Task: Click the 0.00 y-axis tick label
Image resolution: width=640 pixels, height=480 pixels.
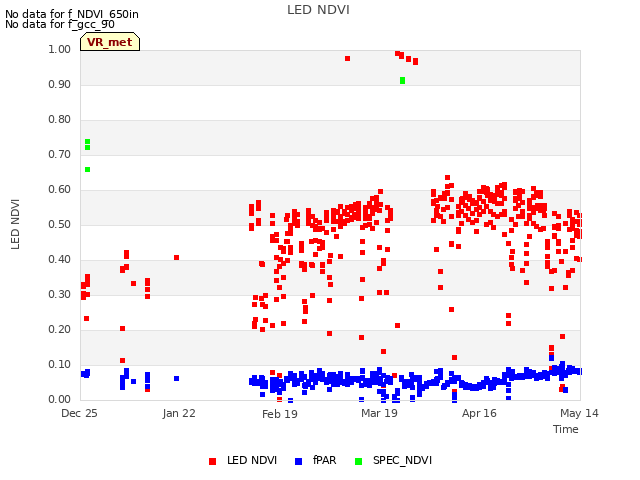Action: point(60,399)
